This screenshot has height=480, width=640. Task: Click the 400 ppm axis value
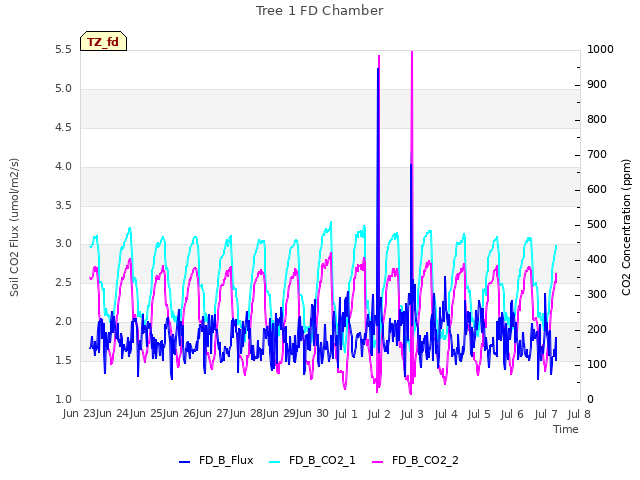[597, 260]
